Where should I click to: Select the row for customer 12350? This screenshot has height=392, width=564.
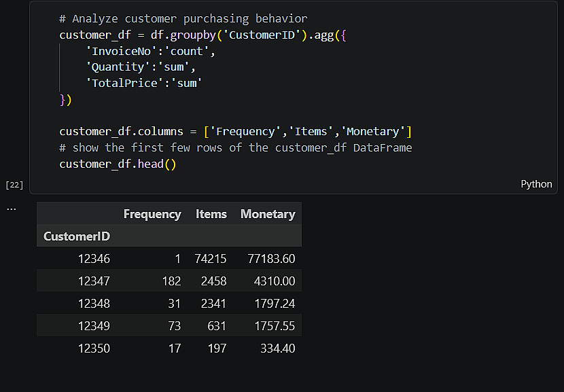point(169,348)
